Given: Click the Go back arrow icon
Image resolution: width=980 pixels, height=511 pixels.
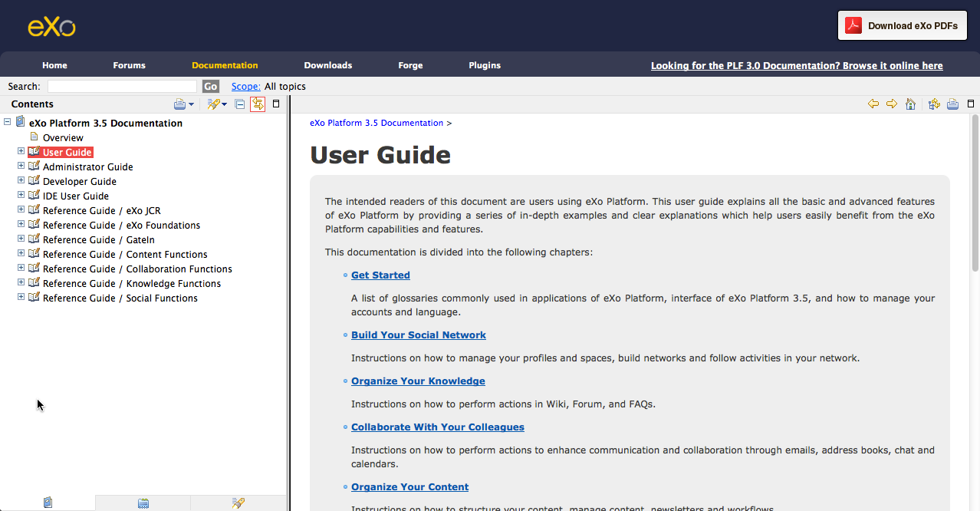Looking at the screenshot, I should tap(873, 104).
